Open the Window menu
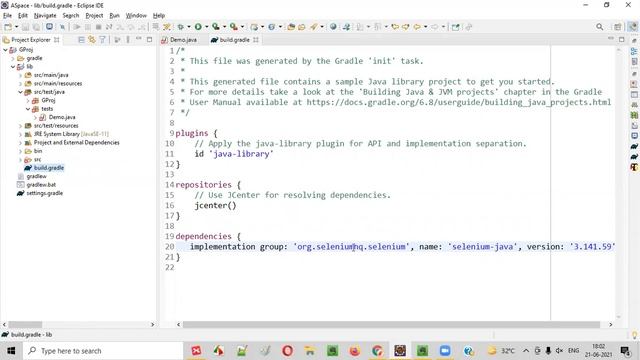This screenshot has height=360, width=640. (136, 16)
